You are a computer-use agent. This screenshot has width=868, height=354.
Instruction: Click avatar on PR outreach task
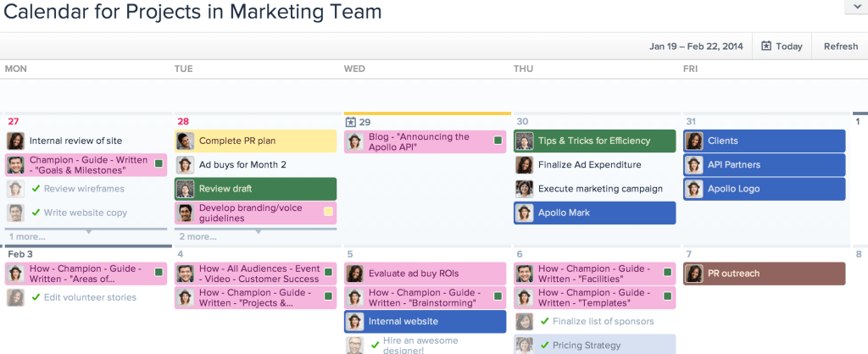click(x=694, y=274)
